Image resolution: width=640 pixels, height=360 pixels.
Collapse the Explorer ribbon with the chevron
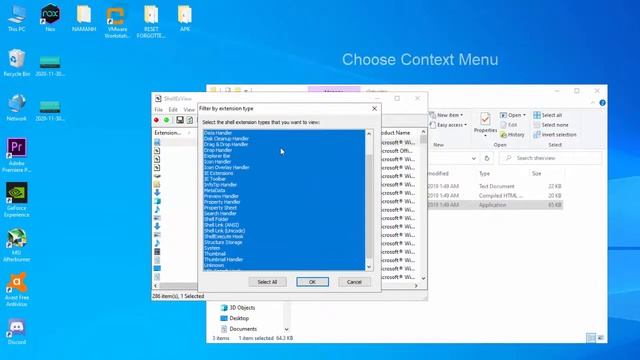coord(593,103)
